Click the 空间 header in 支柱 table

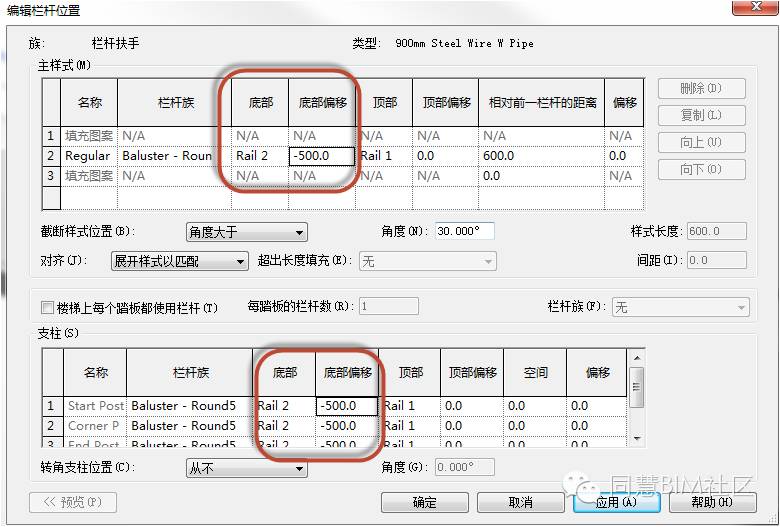(535, 372)
